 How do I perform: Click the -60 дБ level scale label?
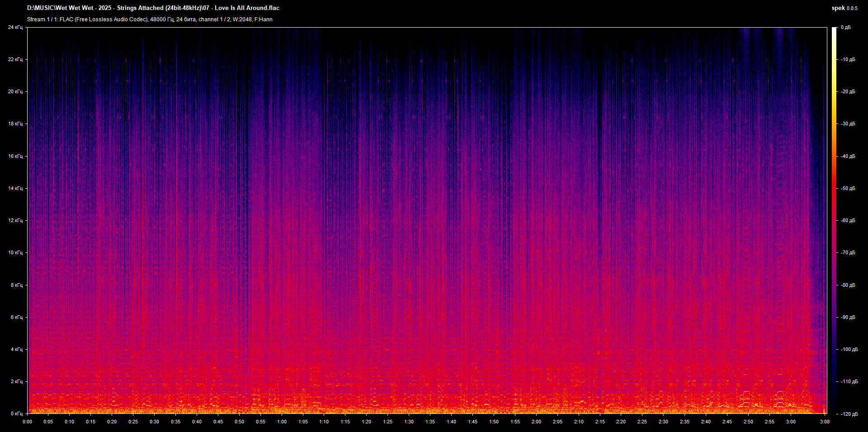point(848,221)
